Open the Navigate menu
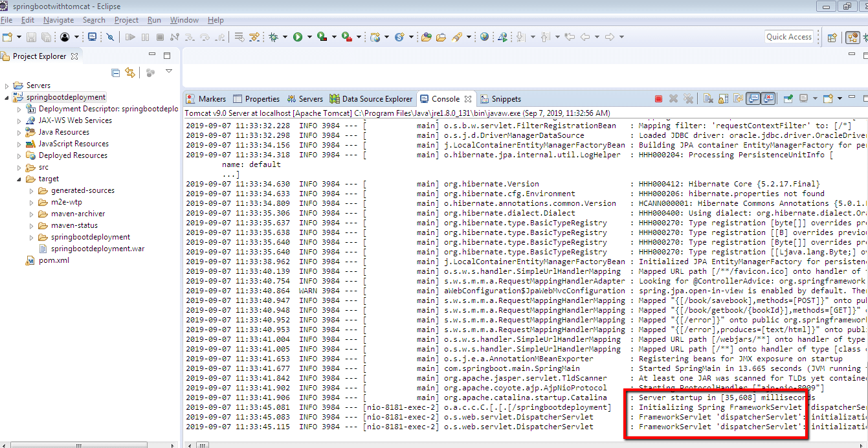The width and height of the screenshot is (868, 448). tap(59, 20)
